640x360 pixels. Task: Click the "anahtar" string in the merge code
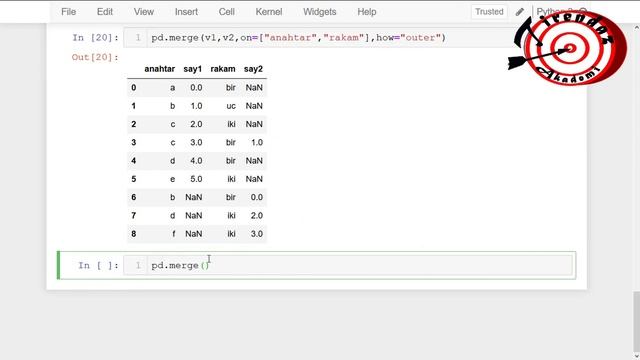click(290, 38)
